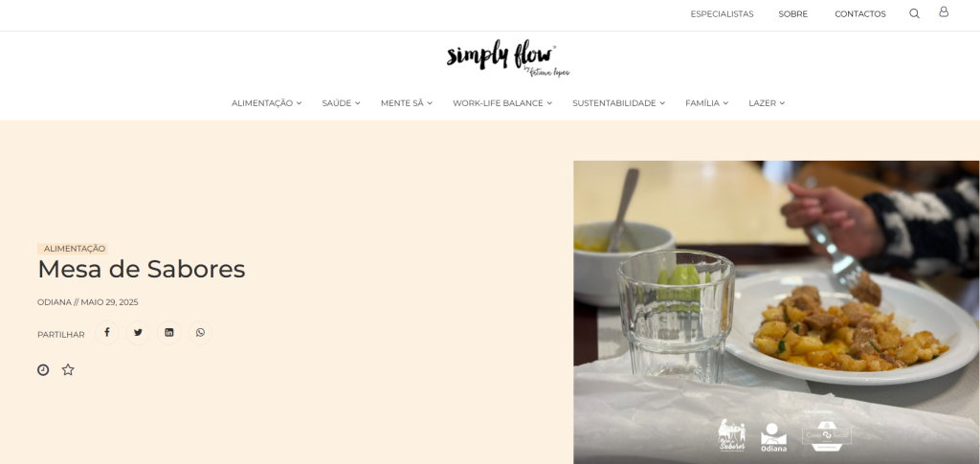Open the Sobre link
Image resolution: width=980 pixels, height=464 pixels.
[793, 13]
